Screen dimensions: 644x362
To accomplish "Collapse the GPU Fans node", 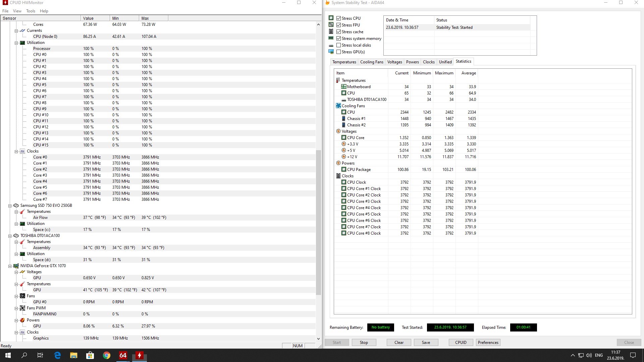I will [16, 296].
